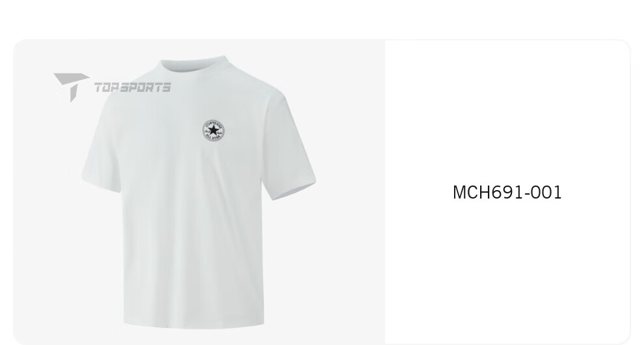This screenshot has width=644, height=345.
Task: Click the MCH691-001 product code
Action: tap(507, 193)
